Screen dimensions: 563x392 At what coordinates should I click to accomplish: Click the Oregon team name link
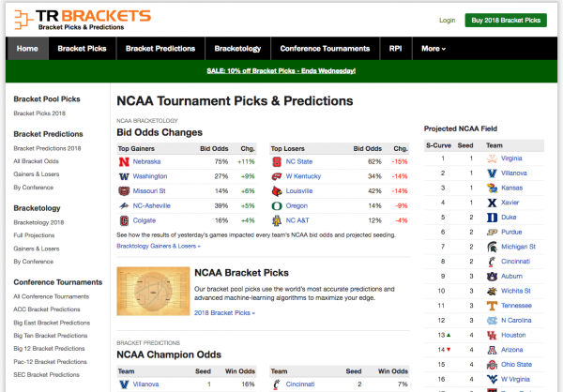click(x=297, y=205)
